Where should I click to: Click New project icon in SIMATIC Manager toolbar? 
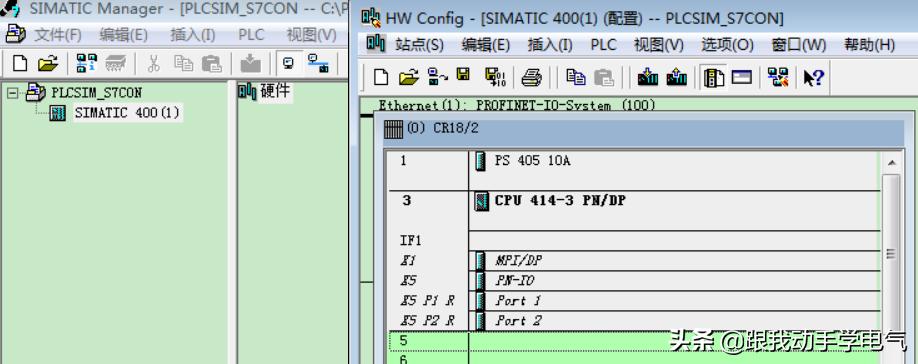tap(19, 63)
